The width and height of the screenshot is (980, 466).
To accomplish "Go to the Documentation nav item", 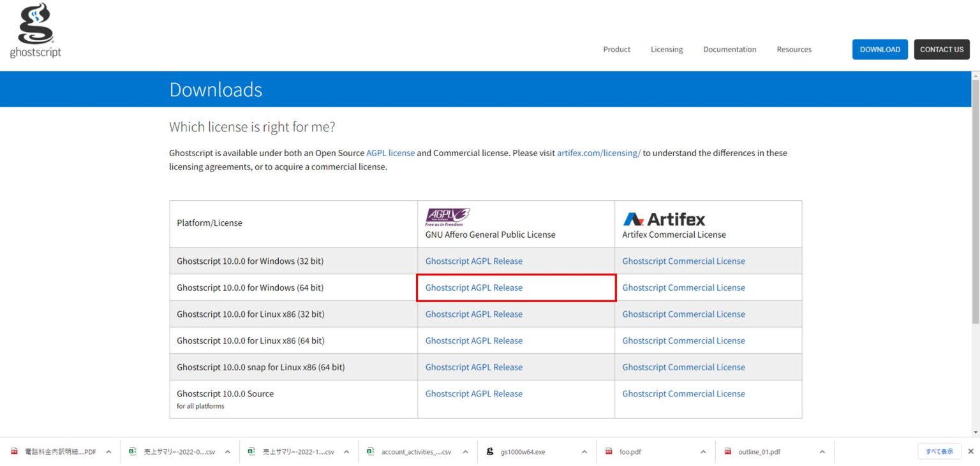I will (729, 50).
